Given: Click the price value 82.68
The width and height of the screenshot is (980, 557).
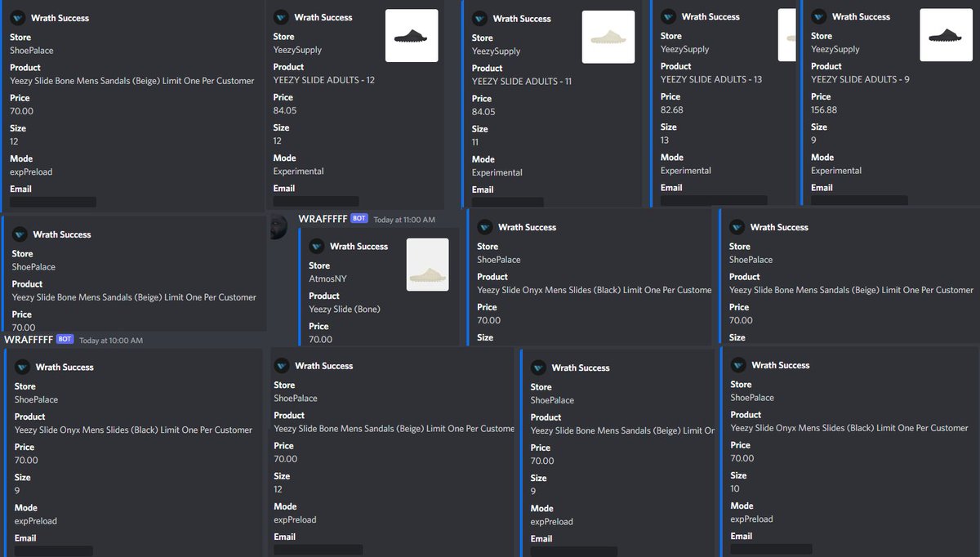Looking at the screenshot, I should [x=674, y=109].
